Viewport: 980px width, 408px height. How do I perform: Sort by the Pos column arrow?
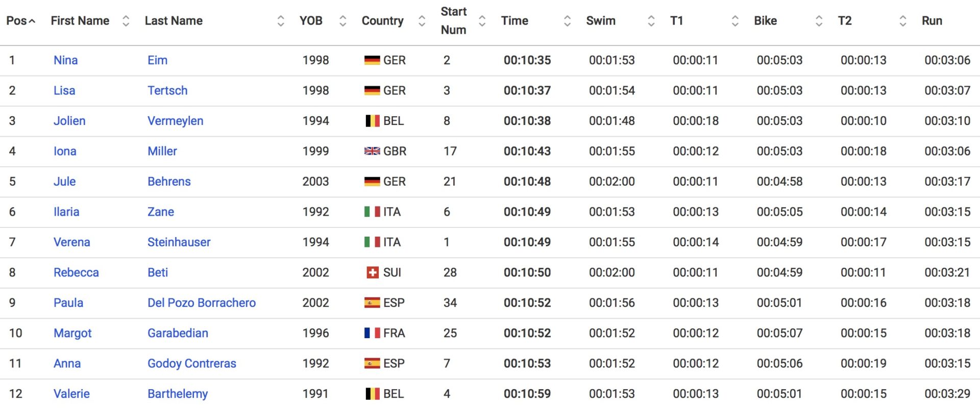click(32, 21)
